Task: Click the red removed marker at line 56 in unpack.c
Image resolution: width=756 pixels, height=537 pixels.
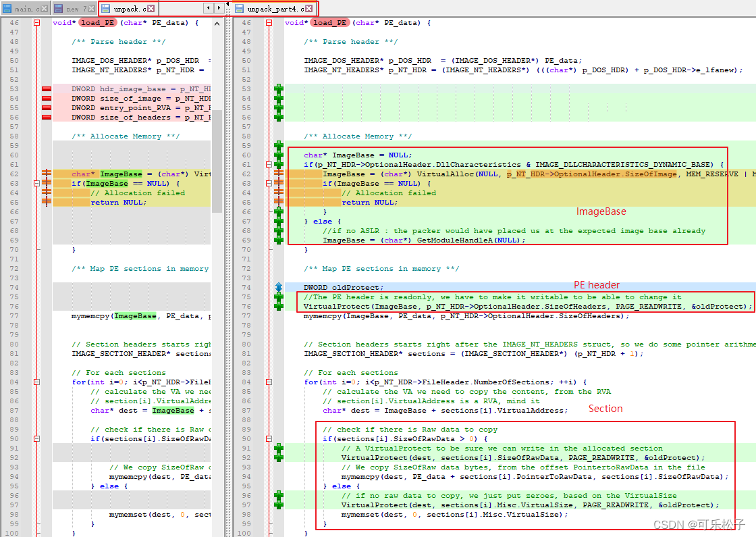Action: (47, 118)
